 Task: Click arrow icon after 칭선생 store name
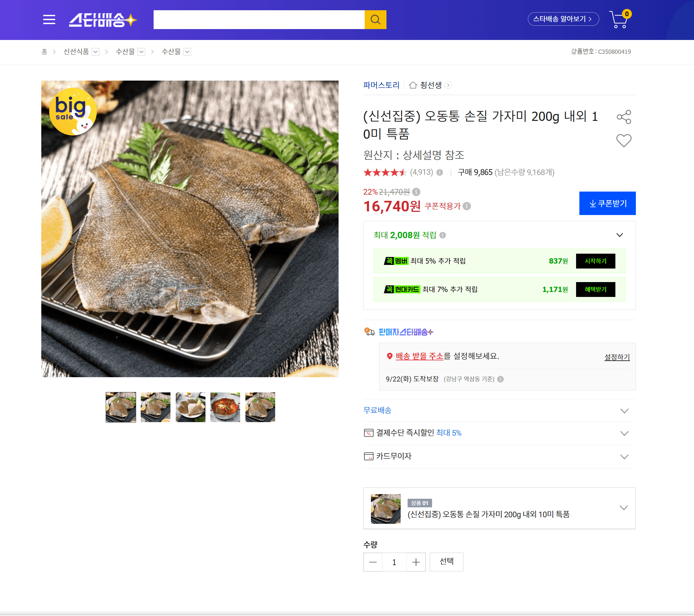pyautogui.click(x=448, y=85)
